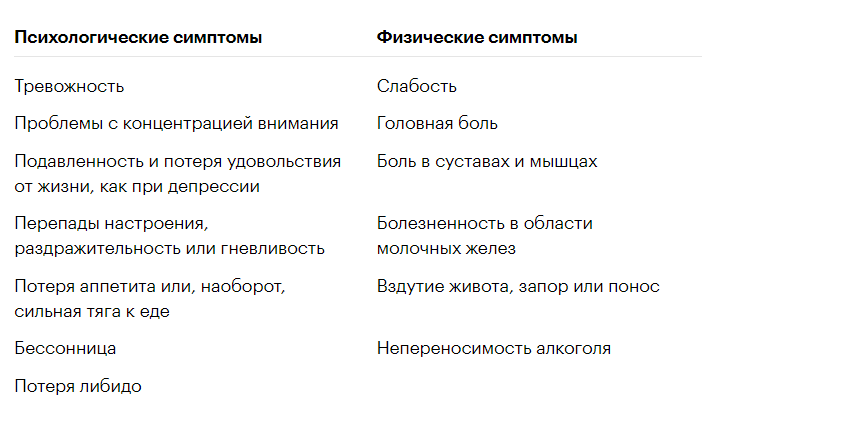This screenshot has width=858, height=423.
Task: Select Перепады настроения cell
Action: pyautogui.click(x=112, y=224)
